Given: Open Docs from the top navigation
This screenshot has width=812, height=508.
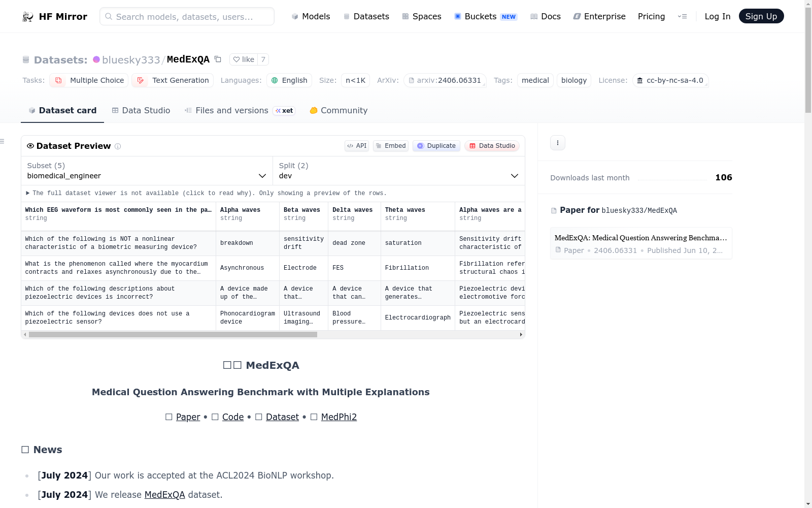Looking at the screenshot, I should point(546,16).
